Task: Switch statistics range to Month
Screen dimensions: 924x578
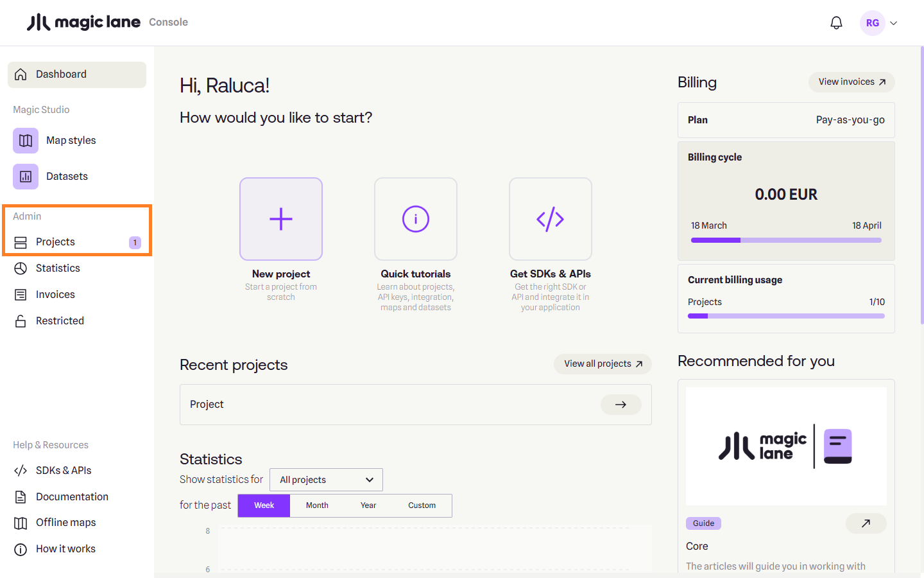Action: [317, 505]
